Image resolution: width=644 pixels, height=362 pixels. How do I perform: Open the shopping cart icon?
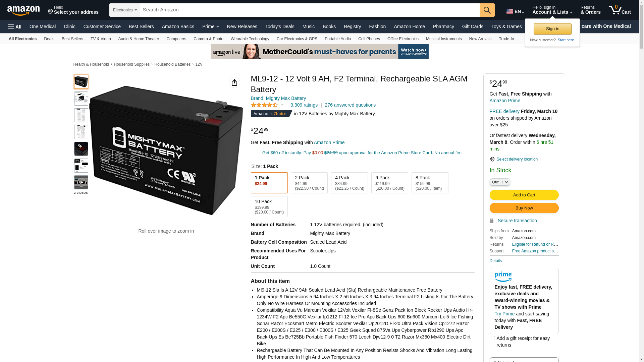(620, 10)
